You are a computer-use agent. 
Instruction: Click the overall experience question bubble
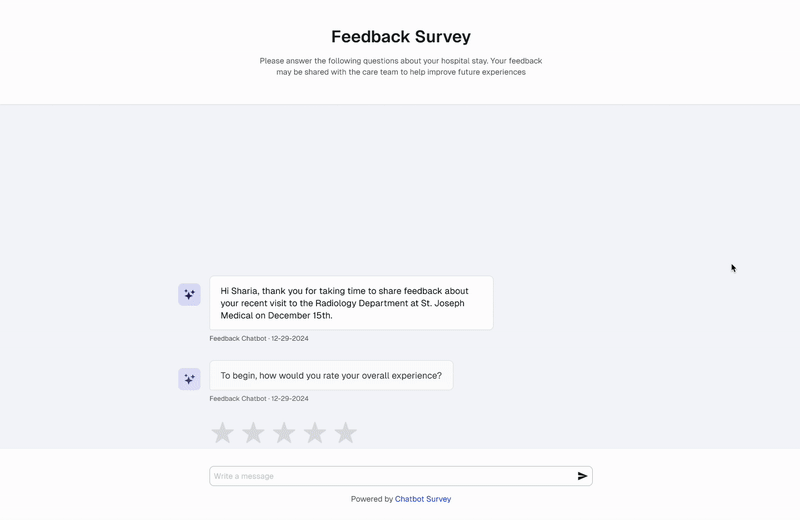(x=331, y=376)
